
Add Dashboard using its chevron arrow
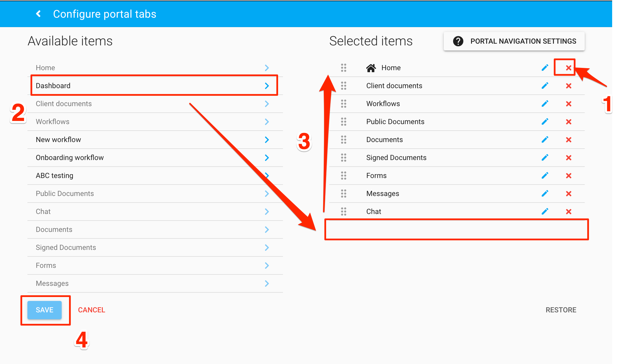(267, 86)
